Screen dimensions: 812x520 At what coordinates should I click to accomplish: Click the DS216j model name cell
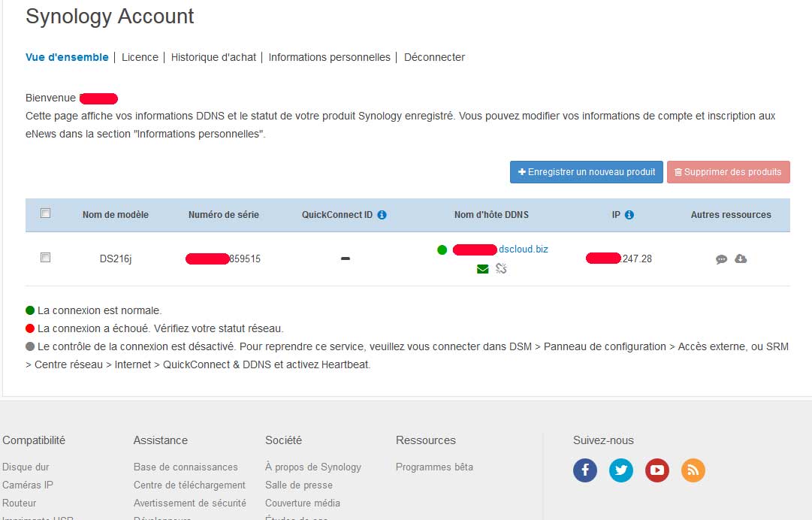click(x=116, y=259)
